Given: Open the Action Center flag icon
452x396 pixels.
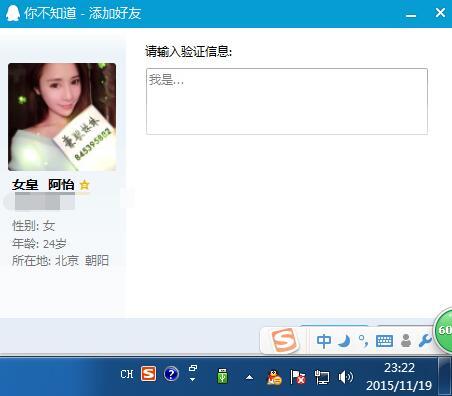Looking at the screenshot, I should pyautogui.click(x=298, y=377).
